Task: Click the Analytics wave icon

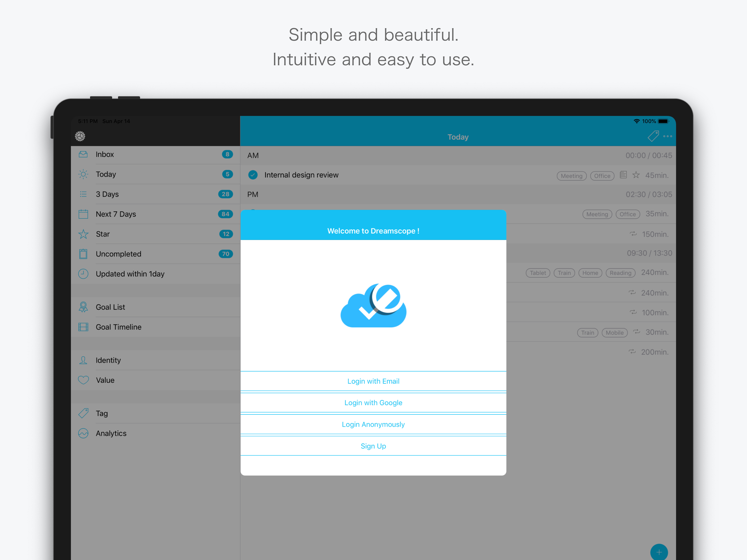Action: (83, 433)
